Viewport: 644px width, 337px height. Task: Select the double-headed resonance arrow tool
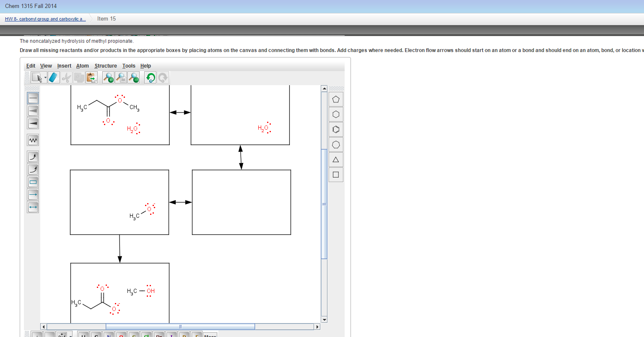point(33,207)
